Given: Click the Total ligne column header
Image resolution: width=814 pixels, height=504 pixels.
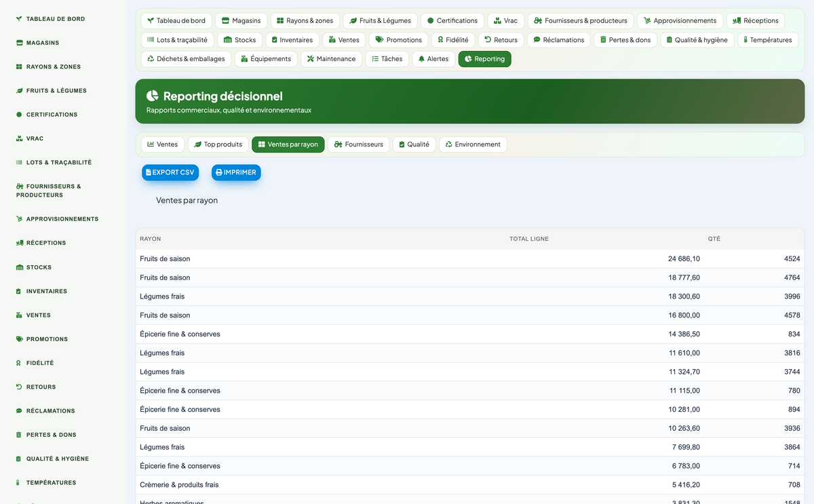Looking at the screenshot, I should [529, 239].
